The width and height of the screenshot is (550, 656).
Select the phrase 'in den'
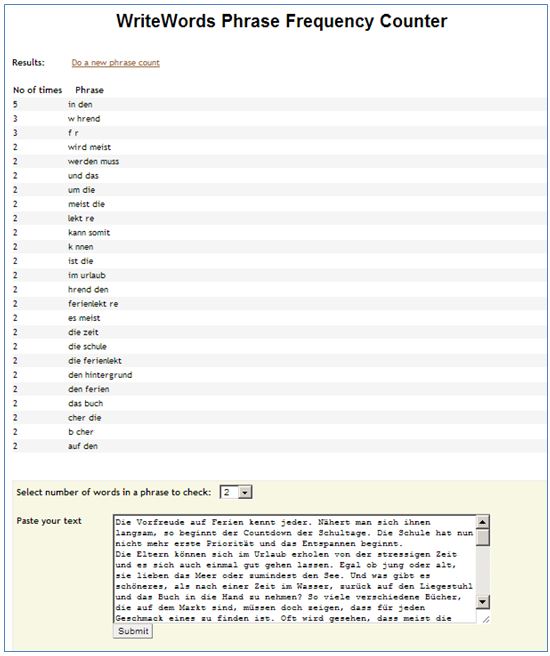click(80, 105)
